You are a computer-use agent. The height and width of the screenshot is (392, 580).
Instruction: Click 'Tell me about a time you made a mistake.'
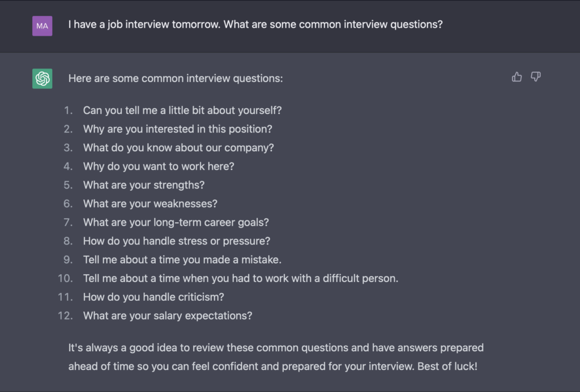click(x=182, y=259)
